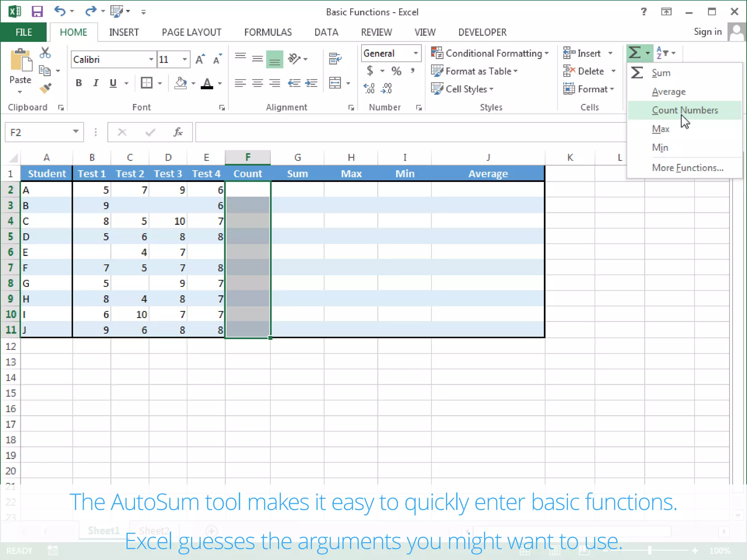Click the Sign in link
Image resolution: width=747 pixels, height=560 pixels.
tap(708, 32)
